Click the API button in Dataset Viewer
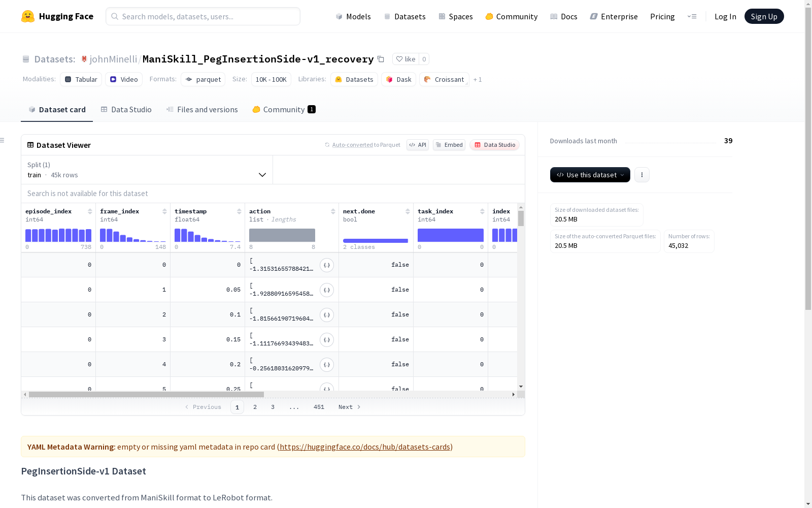 click(418, 145)
